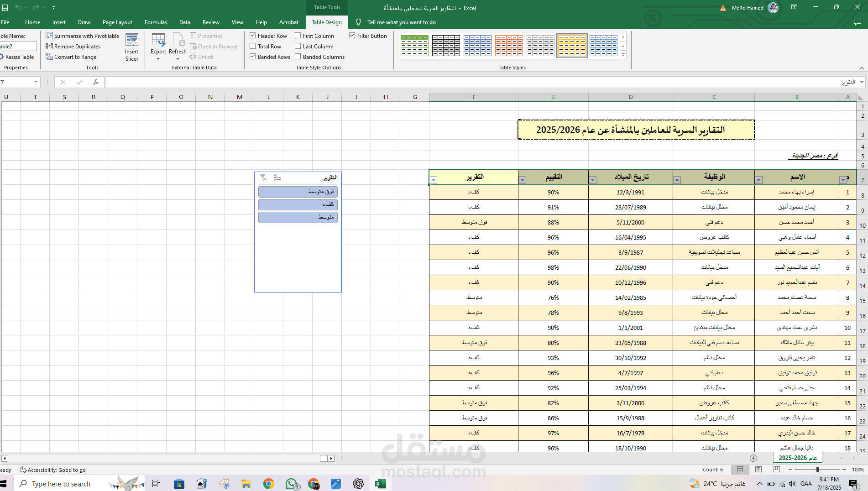This screenshot has width=868, height=491.
Task: Select the عام 2025-2026 sheet tab
Action: pos(797,458)
